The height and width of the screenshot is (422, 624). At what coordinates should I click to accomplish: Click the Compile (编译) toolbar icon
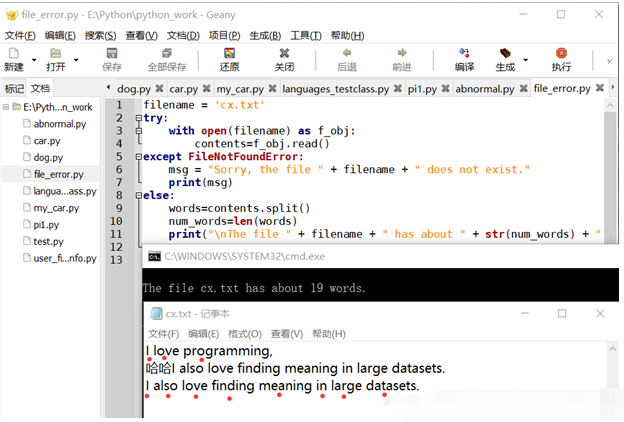[x=464, y=53]
